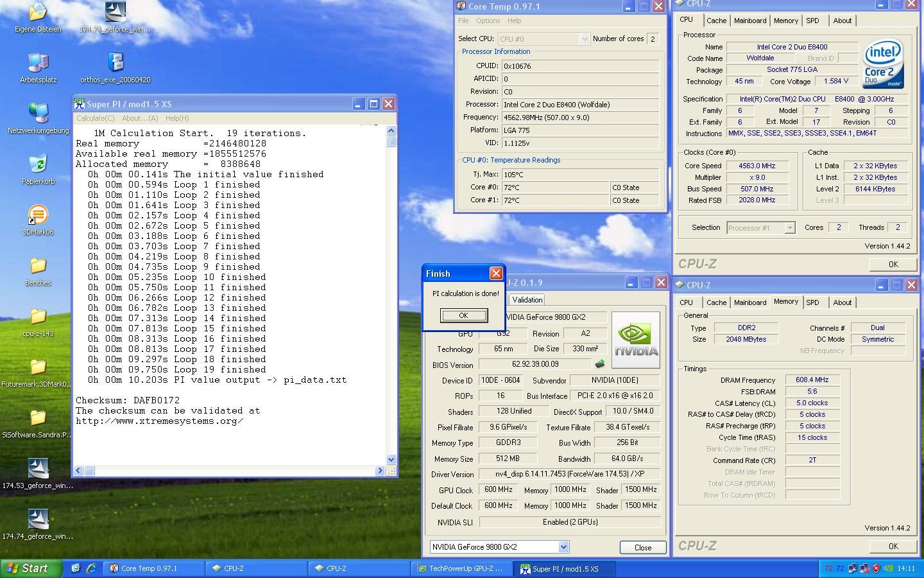Switch to CPU tab in lower CPU-Z window
This screenshot has height=578, width=924.
(x=687, y=302)
